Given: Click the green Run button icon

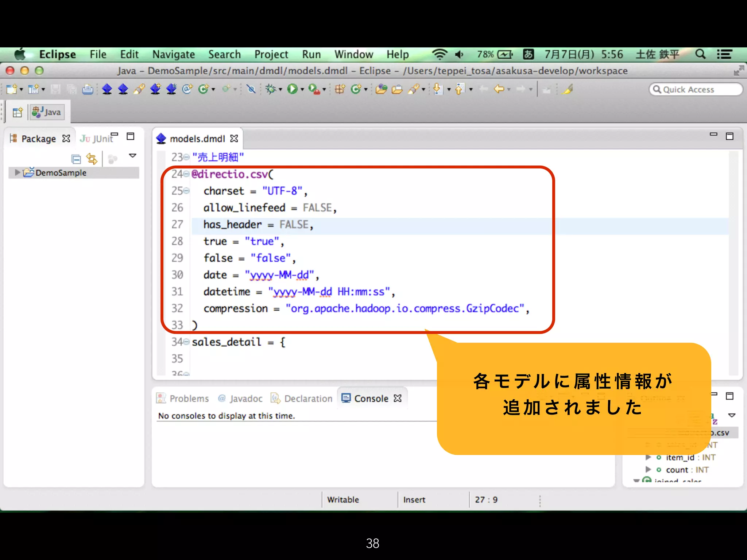Looking at the screenshot, I should [292, 89].
